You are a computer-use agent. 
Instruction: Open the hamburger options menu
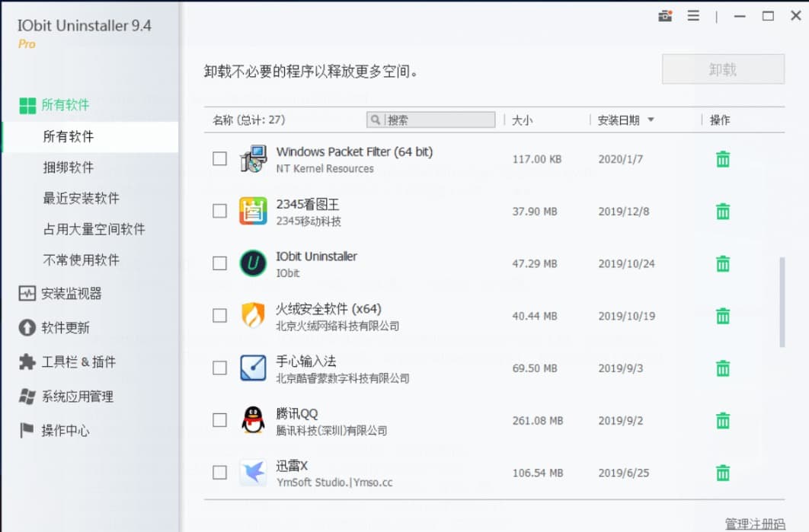click(693, 16)
